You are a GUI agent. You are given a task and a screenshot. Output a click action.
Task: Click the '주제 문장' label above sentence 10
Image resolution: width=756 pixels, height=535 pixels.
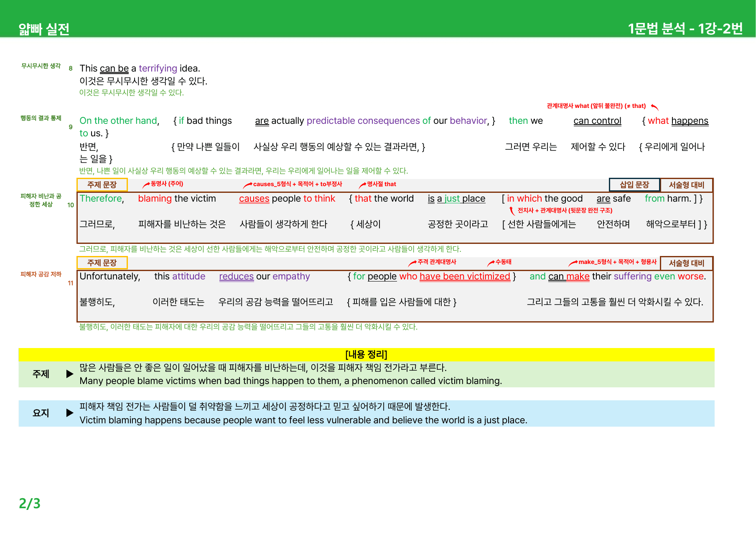(102, 184)
